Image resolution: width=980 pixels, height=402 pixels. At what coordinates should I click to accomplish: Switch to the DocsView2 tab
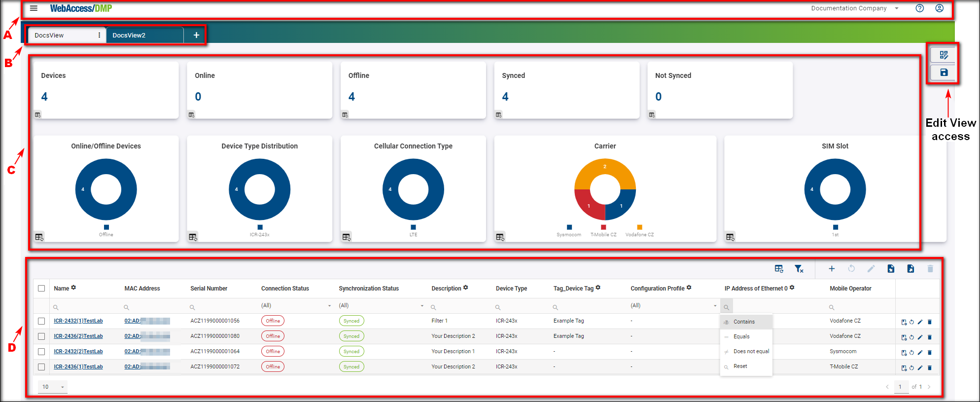(x=129, y=36)
